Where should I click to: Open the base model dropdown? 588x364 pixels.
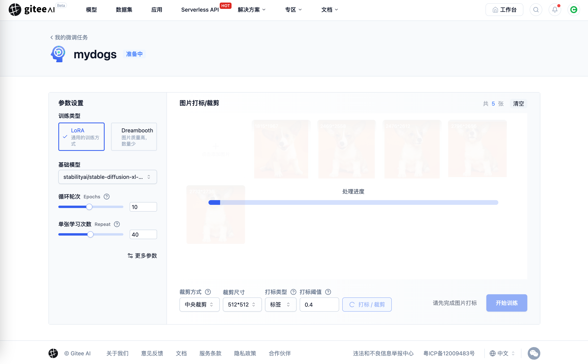(108, 177)
